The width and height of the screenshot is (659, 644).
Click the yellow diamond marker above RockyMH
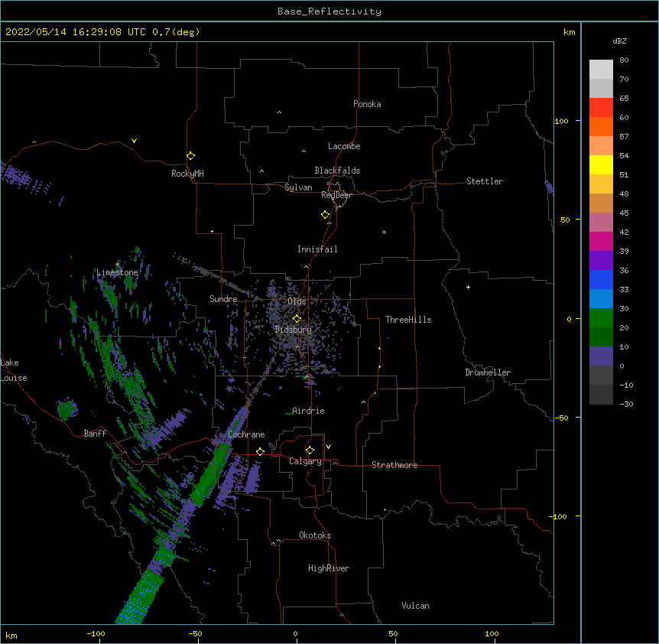[190, 155]
